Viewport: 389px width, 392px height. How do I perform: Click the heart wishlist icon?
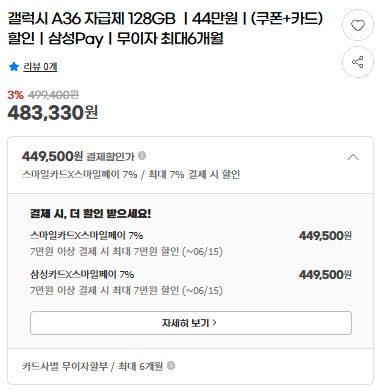(x=358, y=25)
